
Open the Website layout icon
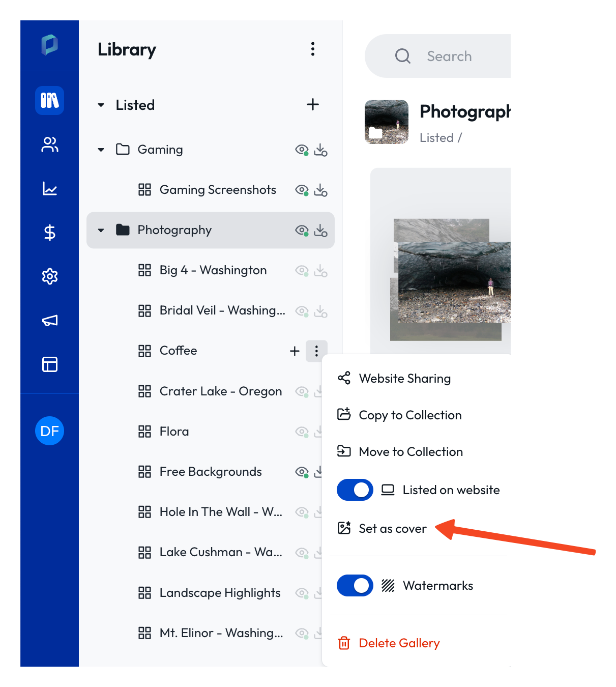click(x=50, y=364)
